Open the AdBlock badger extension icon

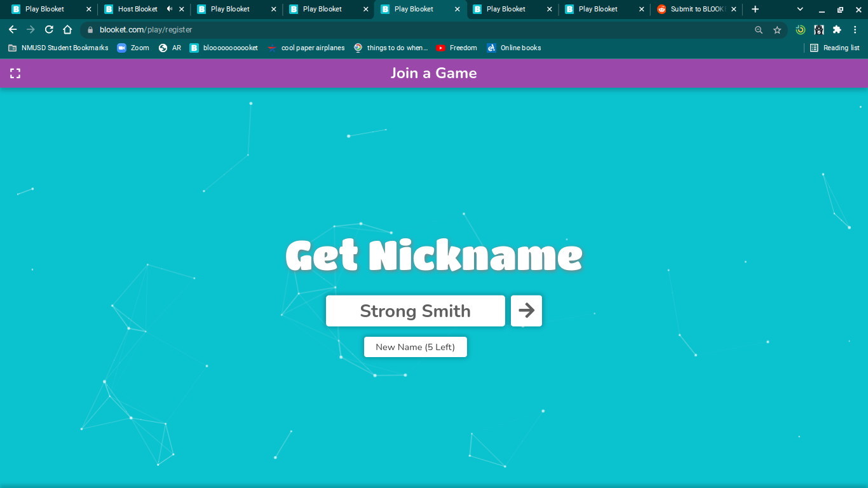point(818,29)
